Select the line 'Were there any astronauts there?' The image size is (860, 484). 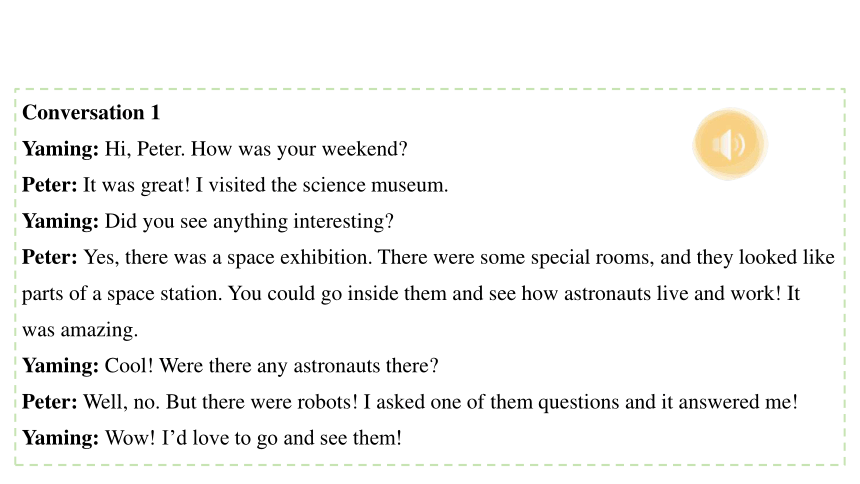coord(299,366)
